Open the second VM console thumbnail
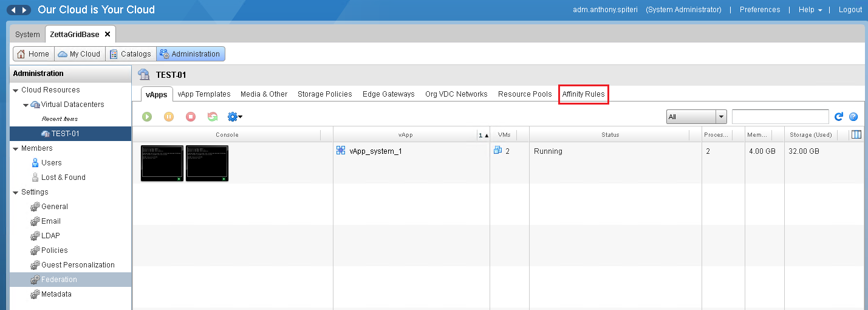 tap(207, 163)
